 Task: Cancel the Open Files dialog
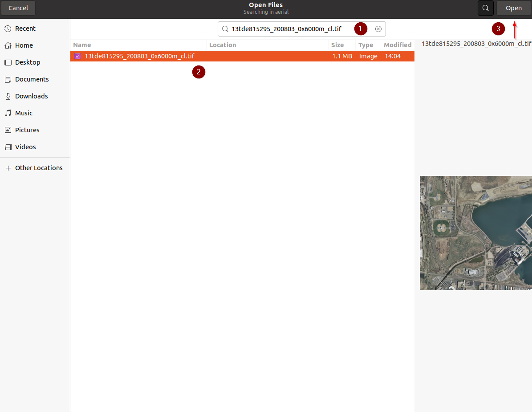tap(18, 8)
